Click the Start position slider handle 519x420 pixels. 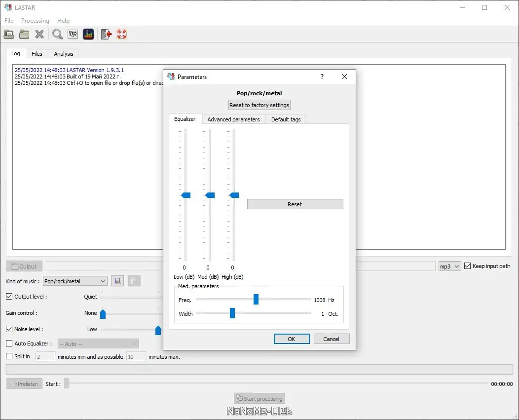pyautogui.click(x=67, y=383)
